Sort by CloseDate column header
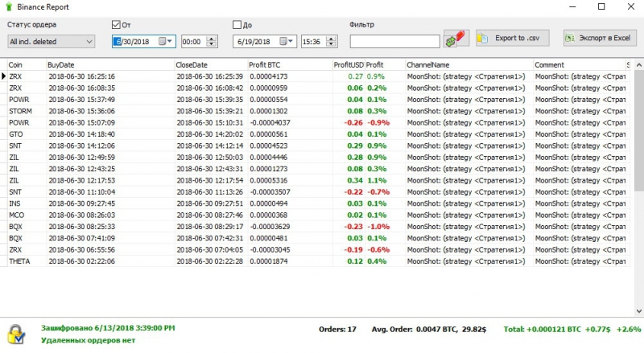Screen dimensions: 644x353 click(x=211, y=65)
